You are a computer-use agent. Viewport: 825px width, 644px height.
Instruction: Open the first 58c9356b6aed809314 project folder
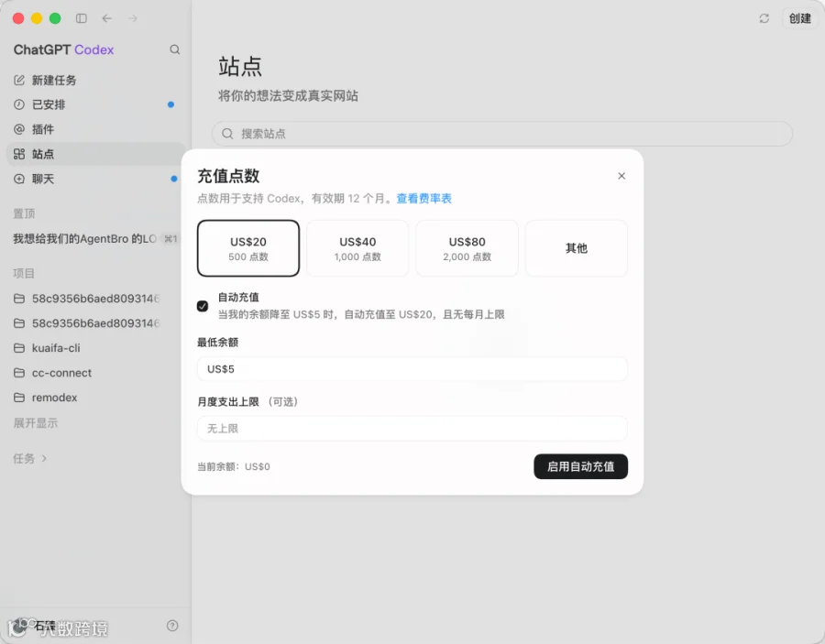(x=95, y=299)
